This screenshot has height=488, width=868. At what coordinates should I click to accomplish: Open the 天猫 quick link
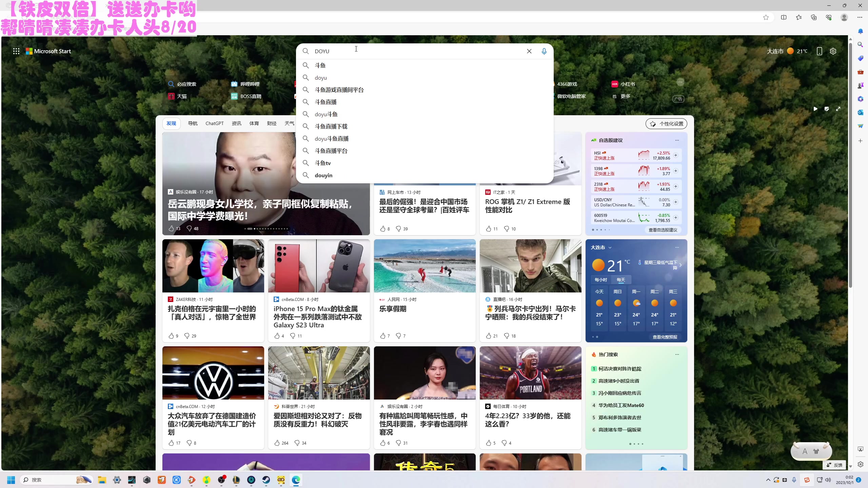coord(177,96)
